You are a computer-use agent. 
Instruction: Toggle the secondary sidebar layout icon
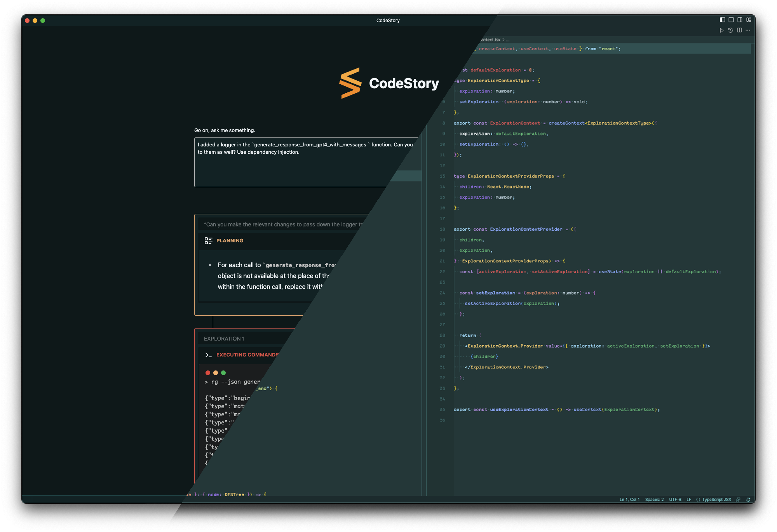[740, 20]
